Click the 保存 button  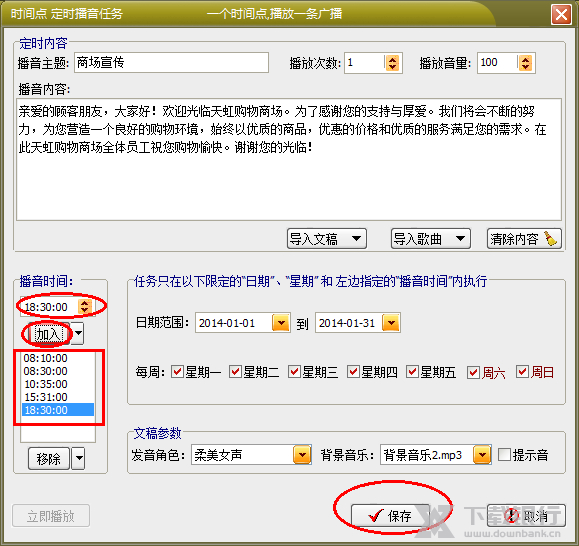click(x=390, y=515)
